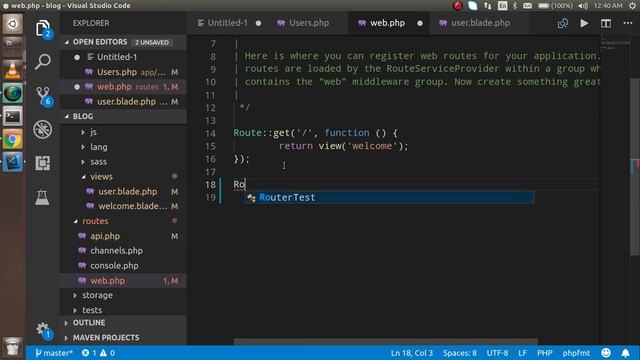This screenshot has width=640, height=360.
Task: Click the volume icon in system tray
Action: [583, 6]
